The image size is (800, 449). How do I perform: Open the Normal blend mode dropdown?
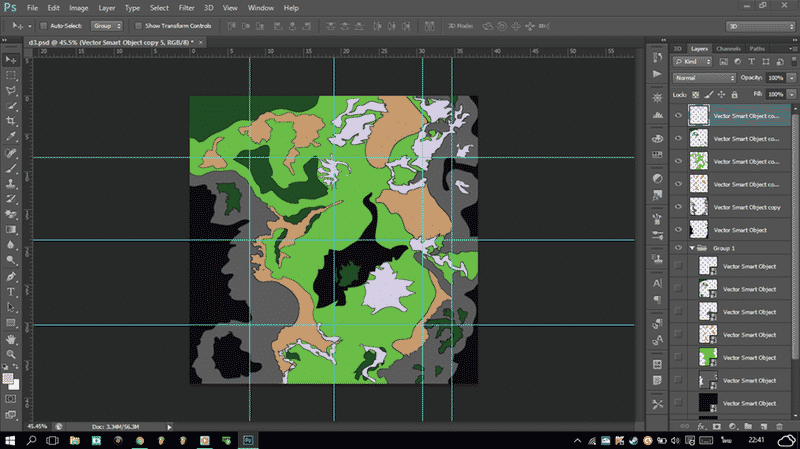click(x=704, y=77)
